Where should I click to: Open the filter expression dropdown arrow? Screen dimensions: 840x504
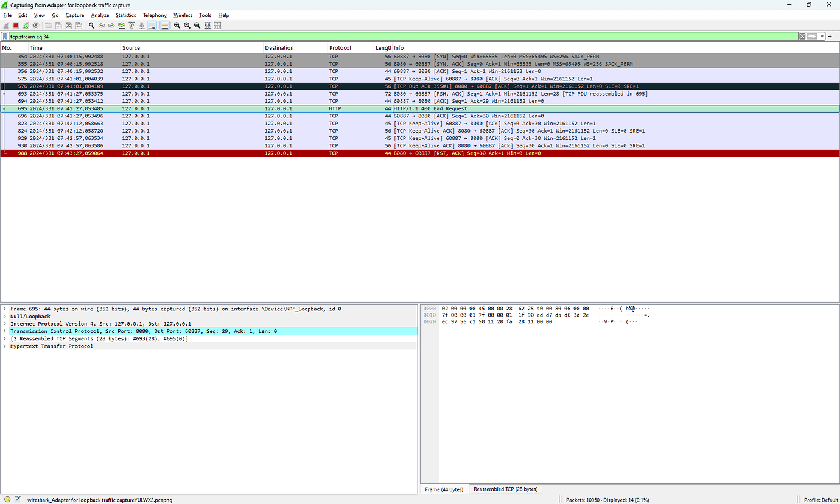[x=822, y=36]
